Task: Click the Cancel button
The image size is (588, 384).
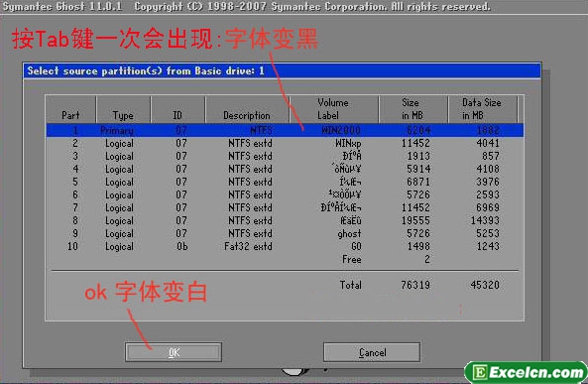Action: tap(372, 352)
